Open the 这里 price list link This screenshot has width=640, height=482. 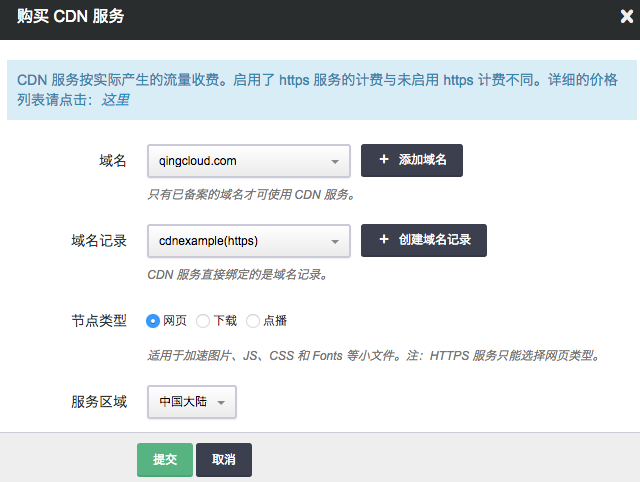point(115,100)
